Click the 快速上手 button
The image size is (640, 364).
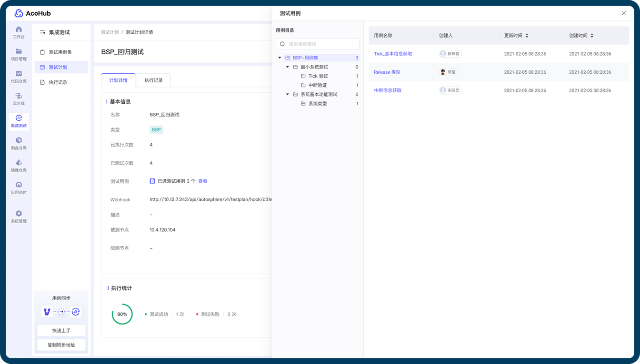pyautogui.click(x=61, y=330)
